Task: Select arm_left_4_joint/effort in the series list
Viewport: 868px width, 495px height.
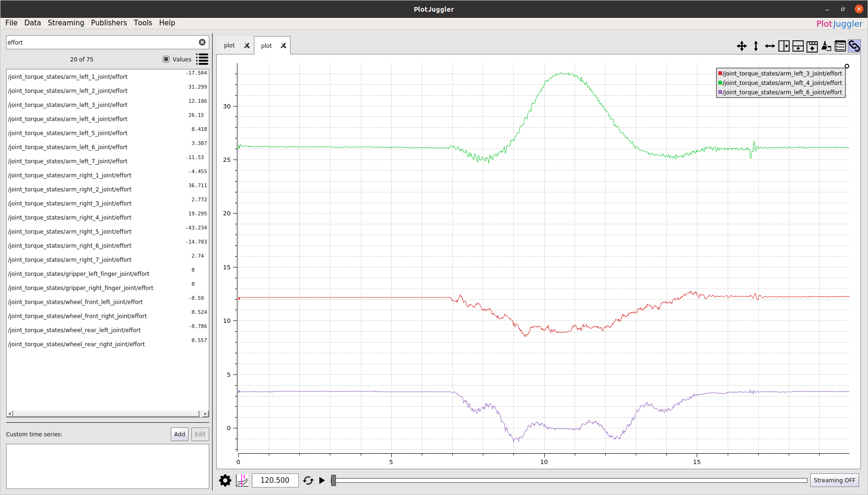Action: point(68,119)
